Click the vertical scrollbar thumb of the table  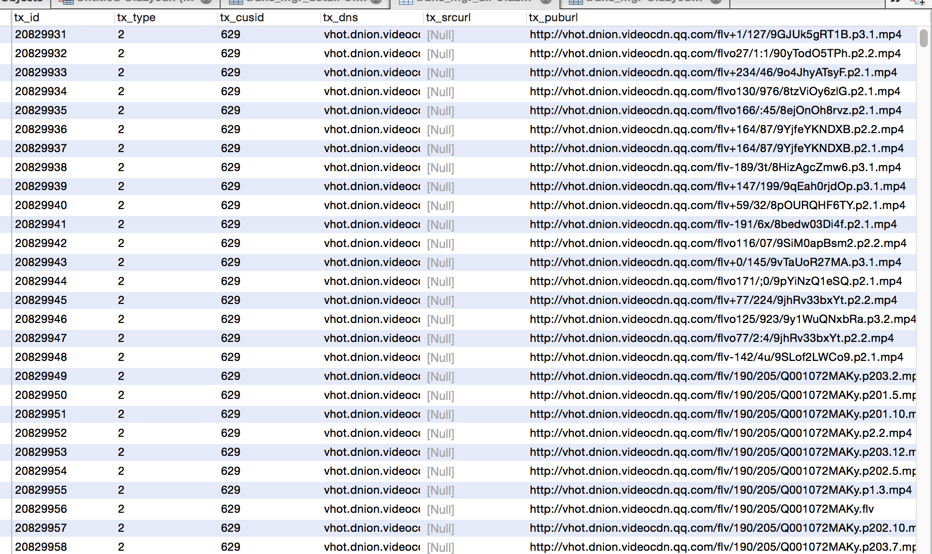[x=923, y=37]
